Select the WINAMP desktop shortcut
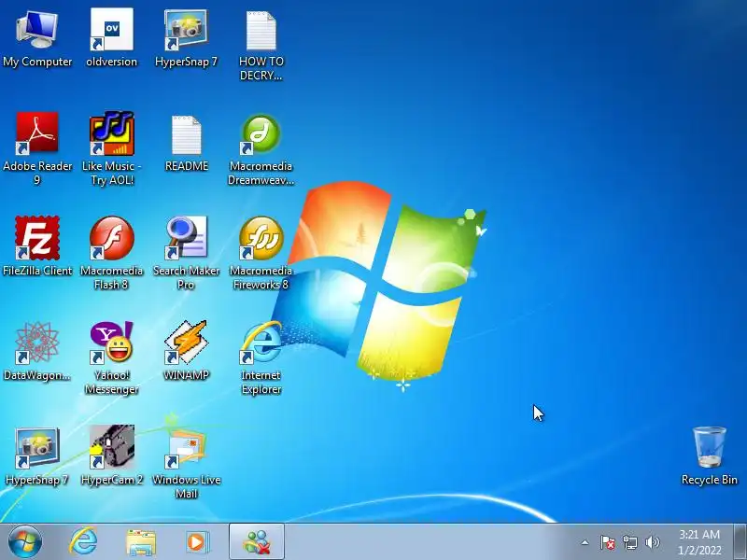Screen dimensions: 747x560 (x=186, y=351)
